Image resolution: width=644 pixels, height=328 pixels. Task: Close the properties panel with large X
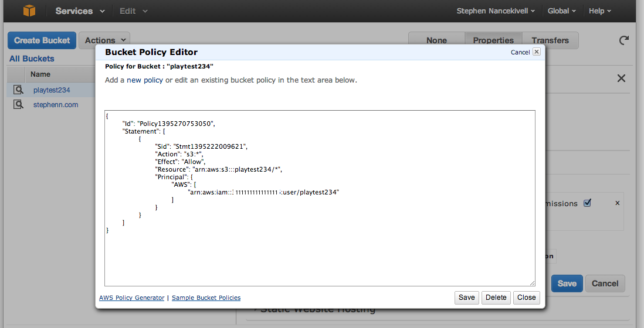[621, 78]
